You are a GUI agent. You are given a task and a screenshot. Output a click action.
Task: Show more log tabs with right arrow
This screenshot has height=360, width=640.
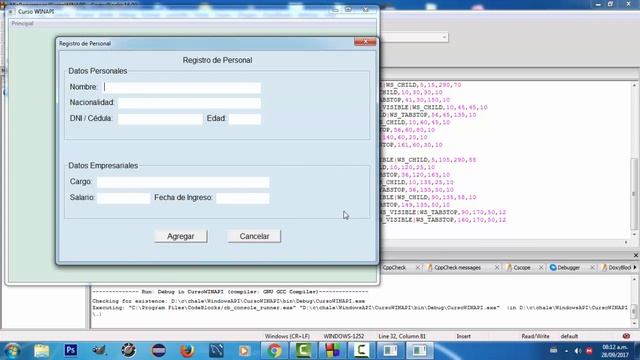tap(635, 268)
